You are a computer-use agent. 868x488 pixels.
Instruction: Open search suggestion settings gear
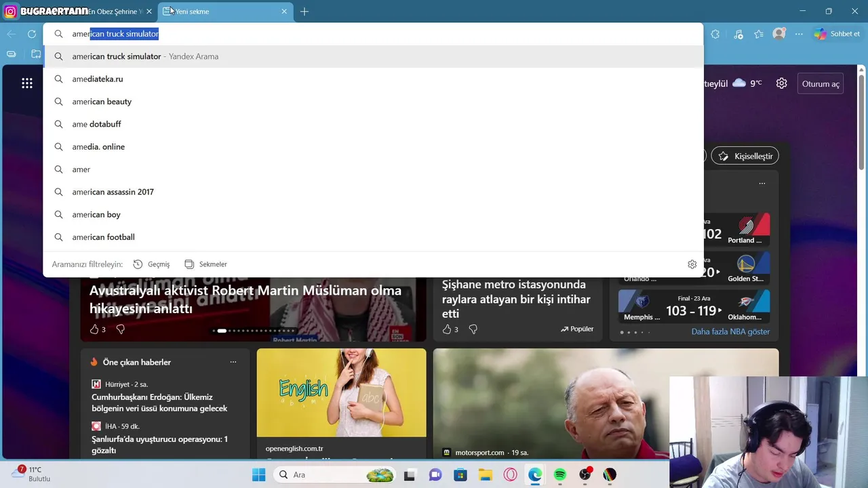[x=692, y=264]
